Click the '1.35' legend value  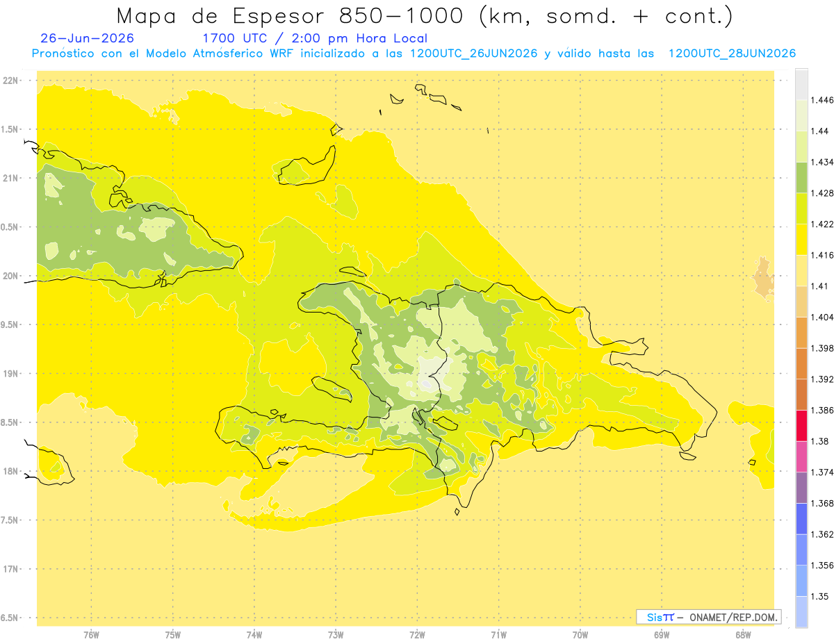[820, 596]
